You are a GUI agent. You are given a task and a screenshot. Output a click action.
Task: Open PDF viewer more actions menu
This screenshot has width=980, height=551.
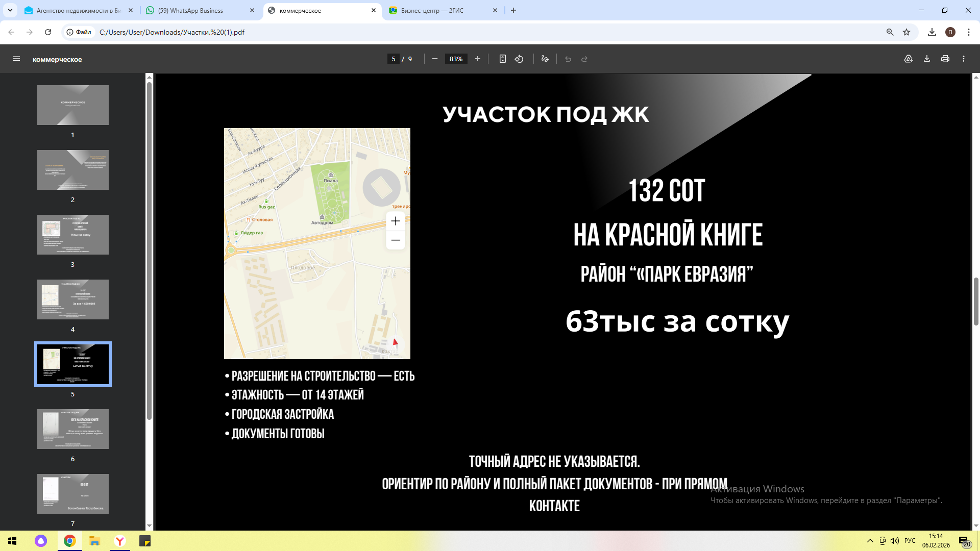point(964,59)
